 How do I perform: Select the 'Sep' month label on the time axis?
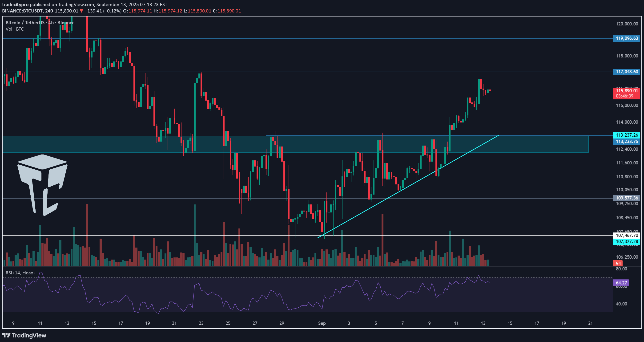pyautogui.click(x=322, y=323)
